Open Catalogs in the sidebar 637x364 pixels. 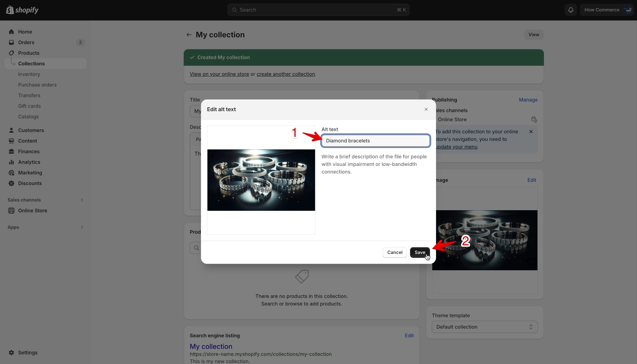pos(28,117)
